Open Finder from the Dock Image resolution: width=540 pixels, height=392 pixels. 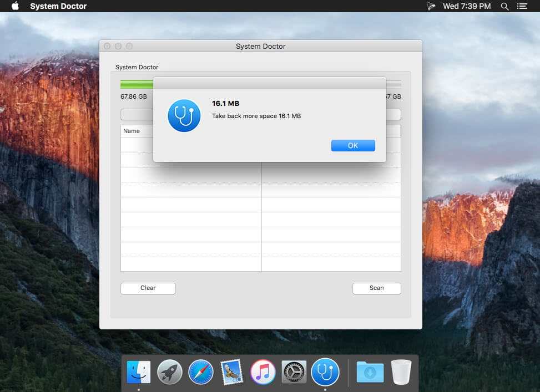(138, 372)
